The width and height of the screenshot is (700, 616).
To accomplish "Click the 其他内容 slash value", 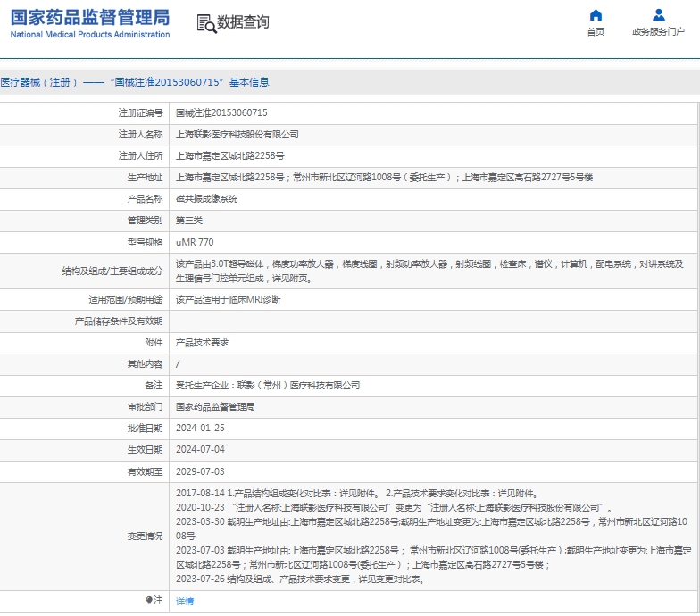I will pos(178,364).
